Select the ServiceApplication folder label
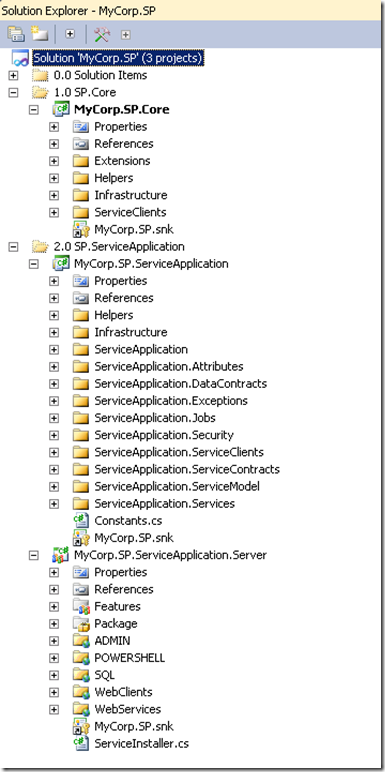 point(141,350)
